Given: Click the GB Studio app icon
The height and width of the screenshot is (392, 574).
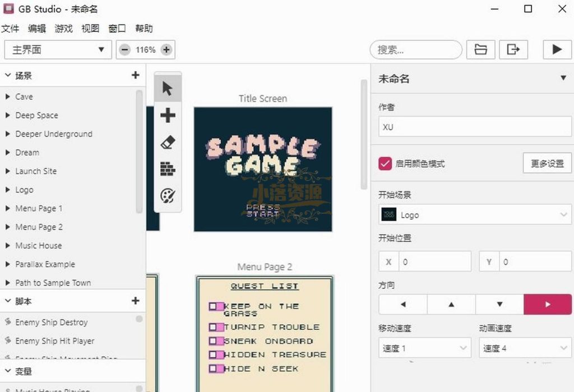Looking at the screenshot, I should click(8, 8).
